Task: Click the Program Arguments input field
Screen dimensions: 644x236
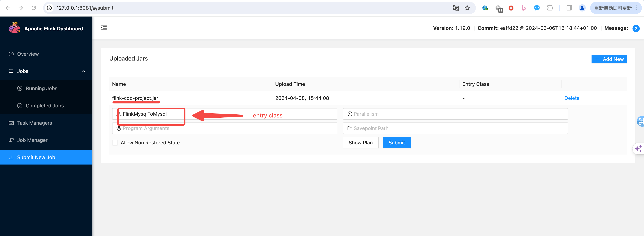Action: [224, 128]
